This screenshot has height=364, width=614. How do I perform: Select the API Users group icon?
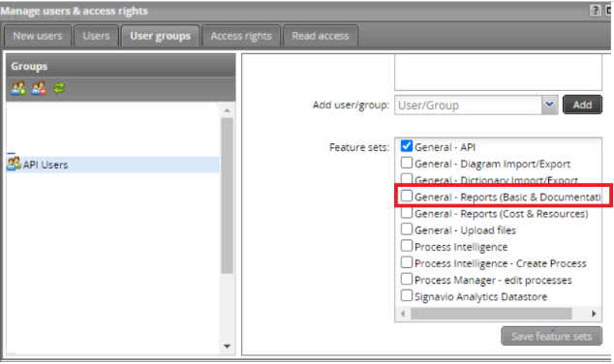click(15, 164)
